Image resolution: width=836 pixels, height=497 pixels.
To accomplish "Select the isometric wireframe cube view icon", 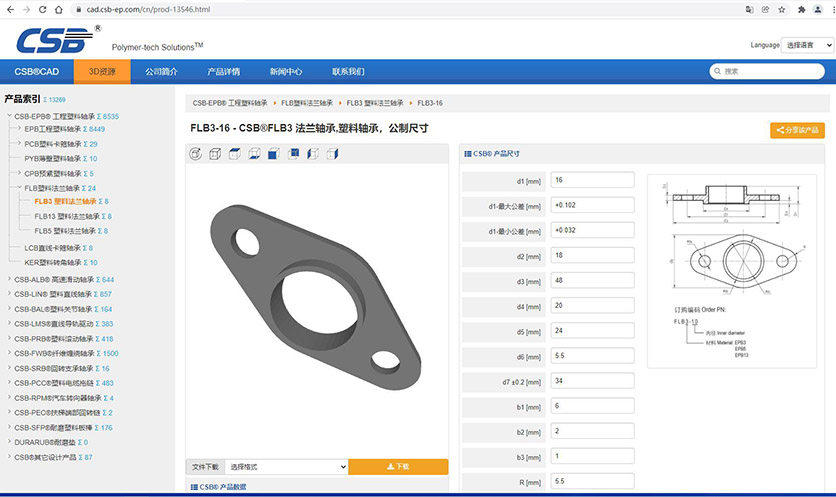I will [x=215, y=154].
